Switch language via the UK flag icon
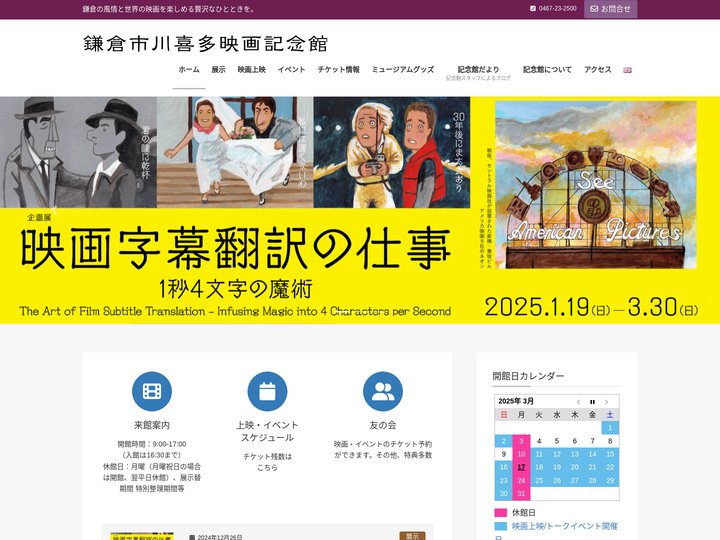The image size is (720, 540). pos(627,70)
